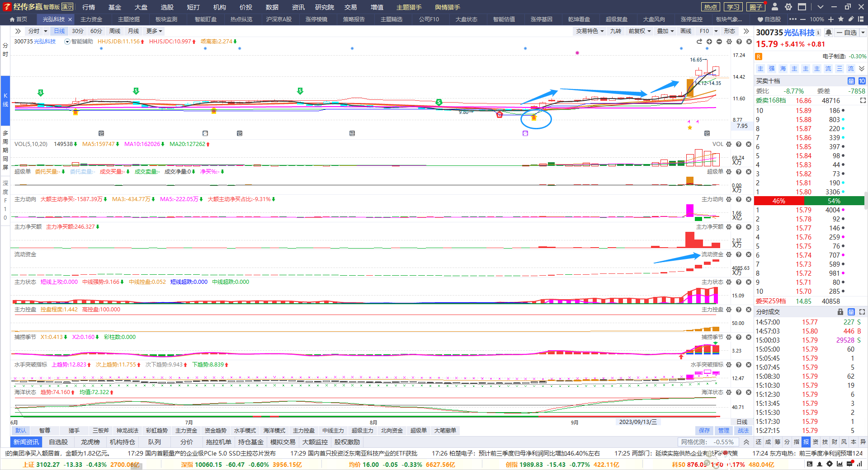Click the alert bell next to 光弘科技
The height and width of the screenshot is (470, 868).
[829, 33]
